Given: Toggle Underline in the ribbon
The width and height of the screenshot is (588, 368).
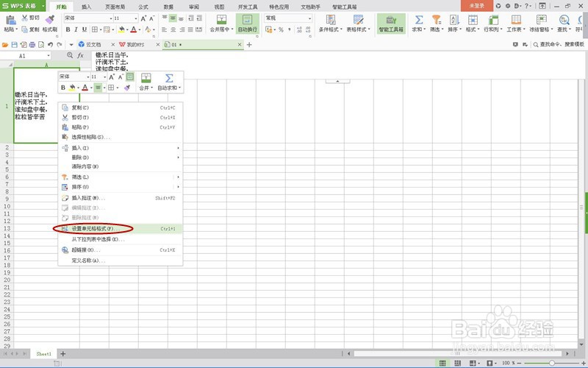Looking at the screenshot, I should pos(85,29).
